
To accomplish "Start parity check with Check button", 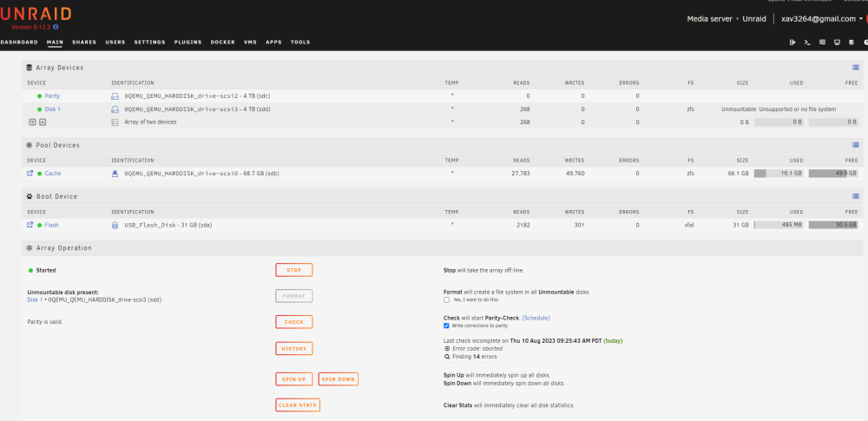I will [x=294, y=322].
